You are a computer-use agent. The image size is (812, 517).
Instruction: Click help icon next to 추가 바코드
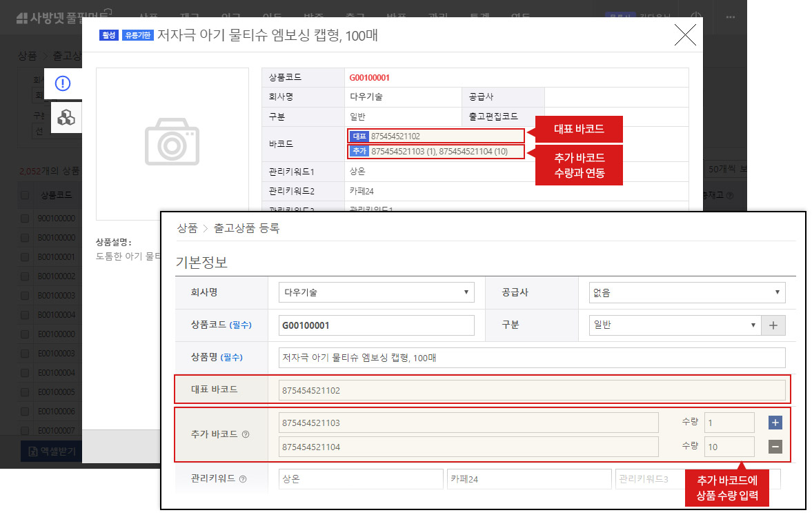(246, 434)
